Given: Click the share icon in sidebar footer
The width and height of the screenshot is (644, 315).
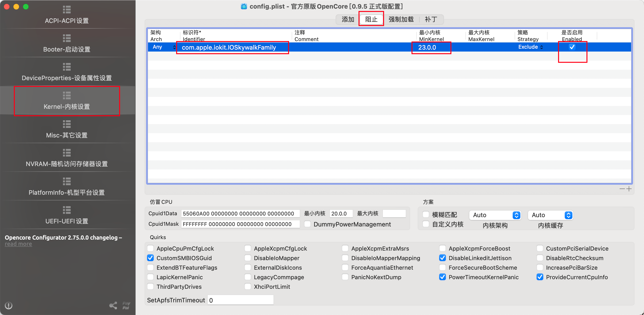Looking at the screenshot, I should point(113,305).
